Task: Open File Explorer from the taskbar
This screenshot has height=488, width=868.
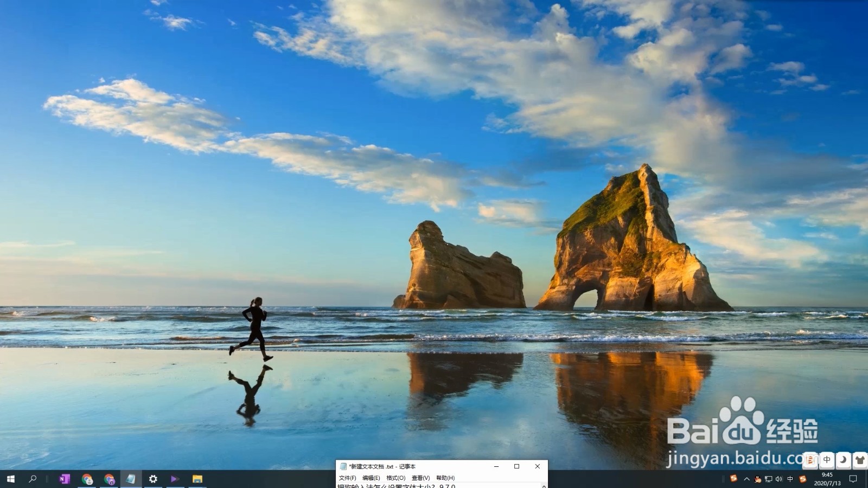Action: click(x=197, y=479)
